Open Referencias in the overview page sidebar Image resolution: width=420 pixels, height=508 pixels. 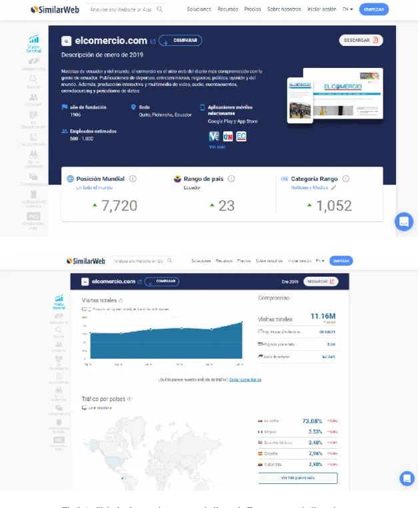pos(33,64)
